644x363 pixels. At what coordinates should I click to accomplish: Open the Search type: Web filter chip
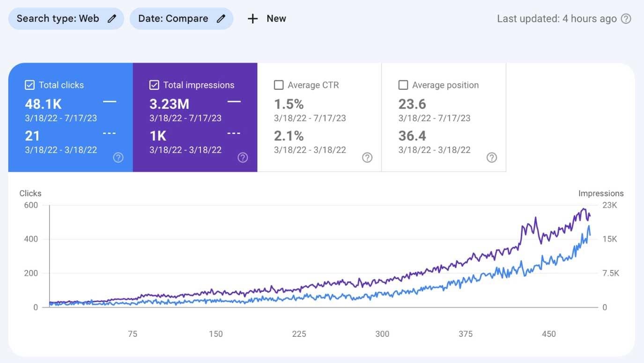58,19
